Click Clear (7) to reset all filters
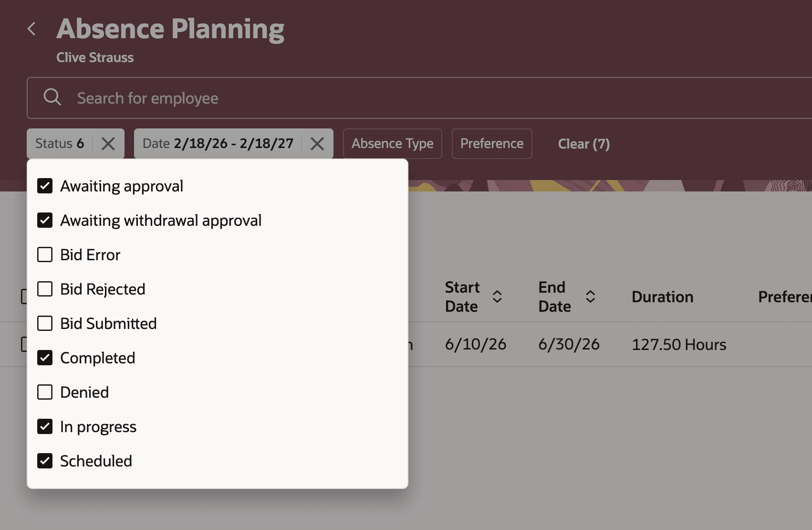 584,143
